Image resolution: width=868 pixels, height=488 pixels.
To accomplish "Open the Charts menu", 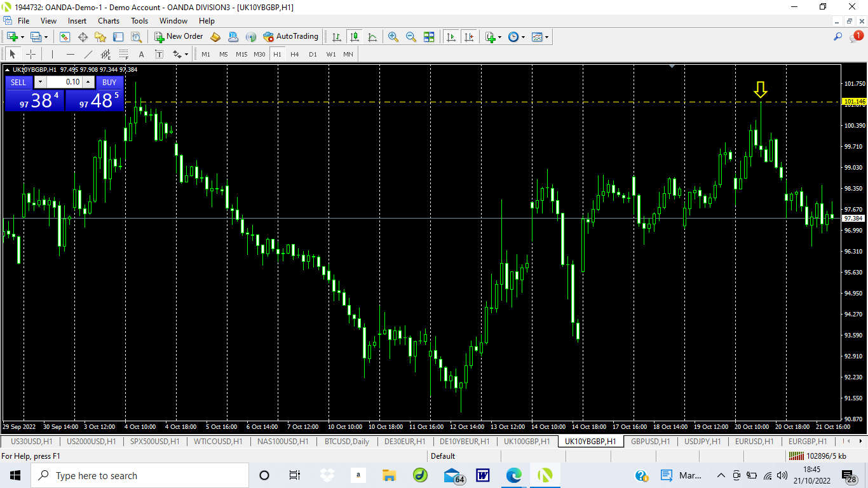I will (x=108, y=20).
